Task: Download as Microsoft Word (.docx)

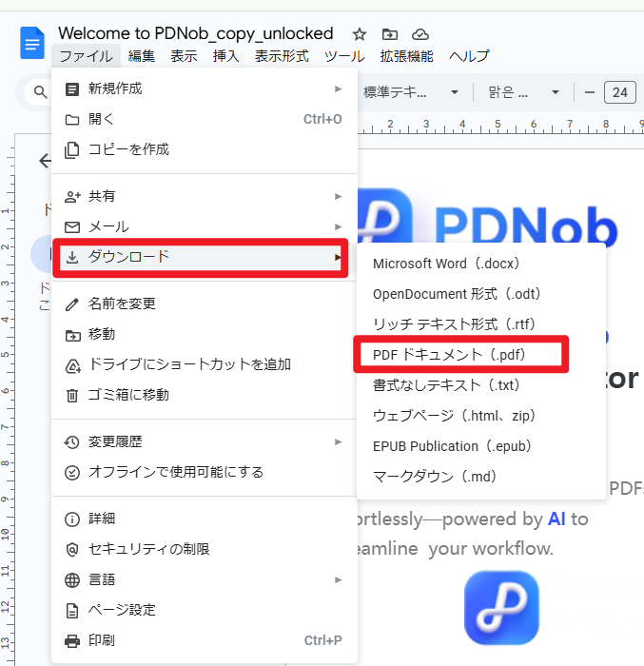Action: (x=481, y=264)
